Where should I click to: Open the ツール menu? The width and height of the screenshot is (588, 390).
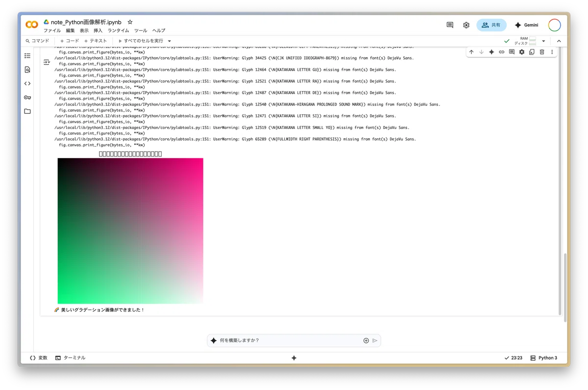(141, 30)
